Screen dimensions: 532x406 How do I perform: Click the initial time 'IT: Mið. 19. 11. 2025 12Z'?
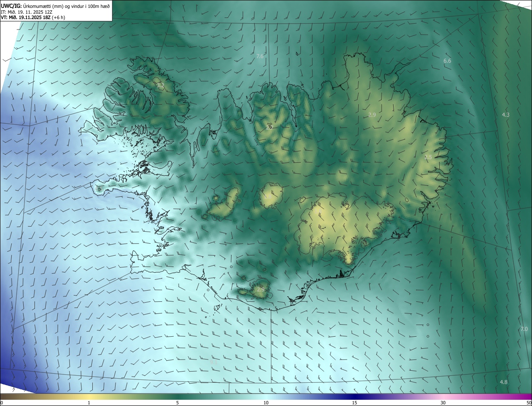(27, 12)
